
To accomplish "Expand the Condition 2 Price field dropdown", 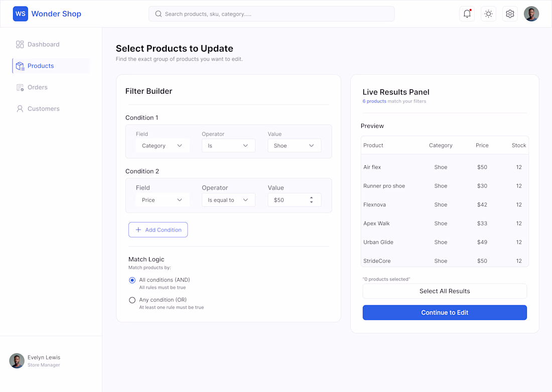I will pyautogui.click(x=162, y=200).
